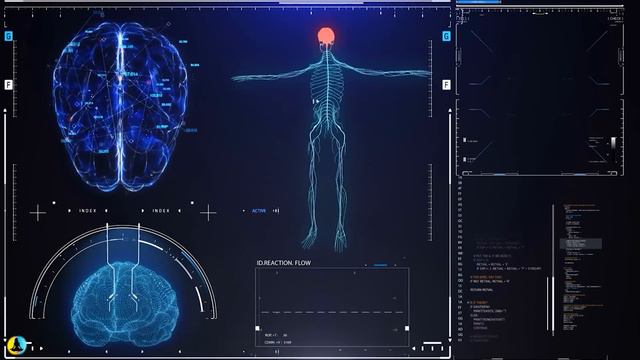Click the white square handle at the reaction chart's right edge
The width and height of the screenshot is (640, 360).
coord(407,328)
